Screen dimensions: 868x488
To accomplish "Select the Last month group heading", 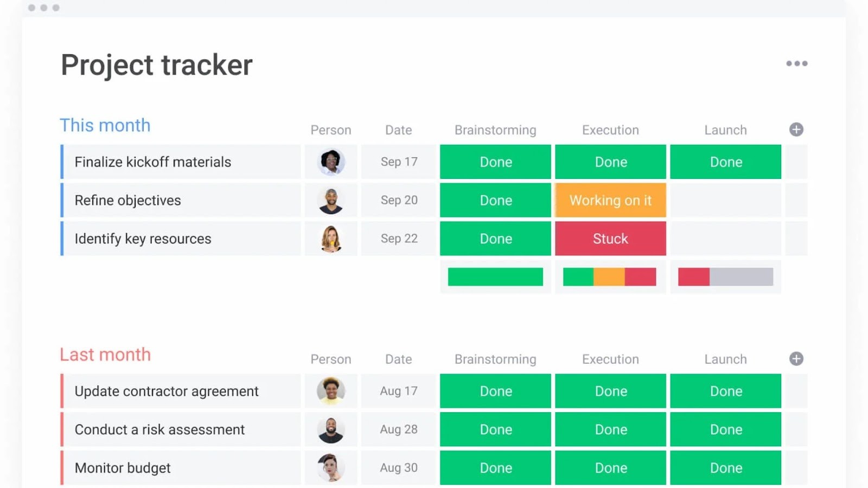I will point(105,355).
